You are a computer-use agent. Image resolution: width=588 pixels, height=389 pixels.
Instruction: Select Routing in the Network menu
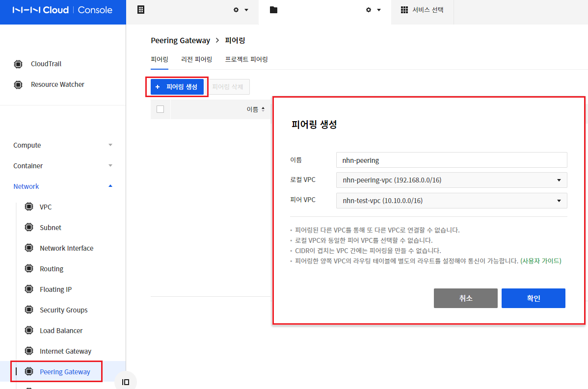(x=52, y=269)
